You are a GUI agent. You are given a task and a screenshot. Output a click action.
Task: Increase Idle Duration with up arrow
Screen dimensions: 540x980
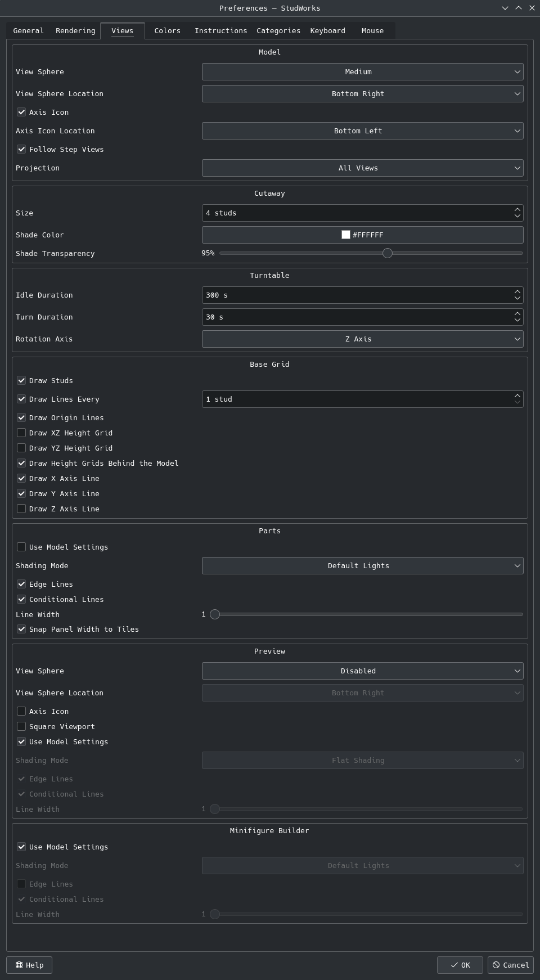(517, 291)
